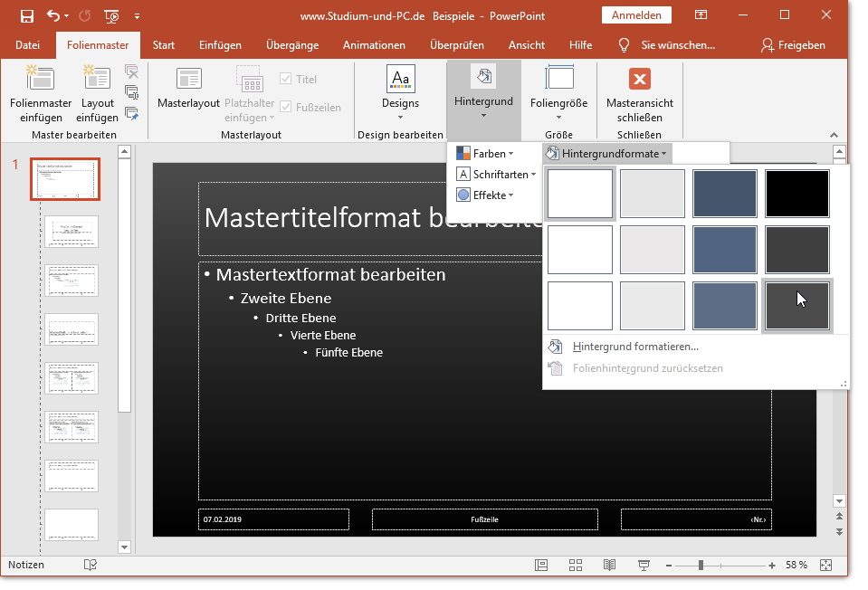Fit slide to the current window

[826, 565]
